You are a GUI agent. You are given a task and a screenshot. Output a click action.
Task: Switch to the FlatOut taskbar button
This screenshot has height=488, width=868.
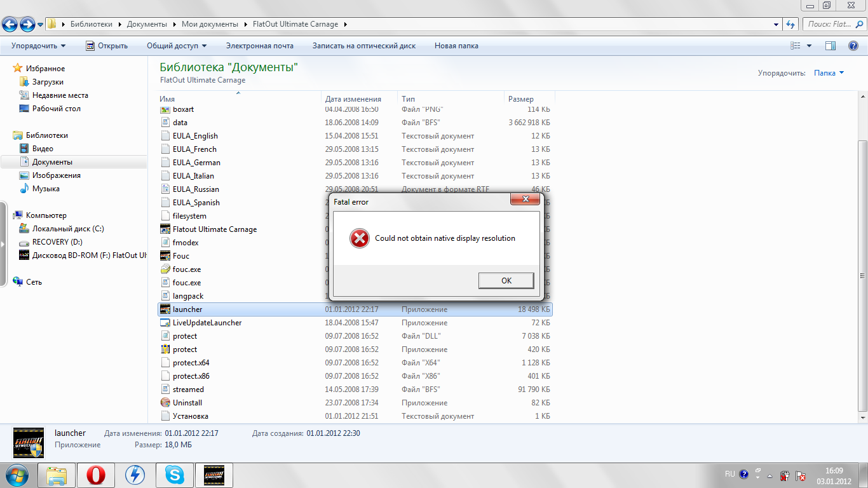coord(214,475)
